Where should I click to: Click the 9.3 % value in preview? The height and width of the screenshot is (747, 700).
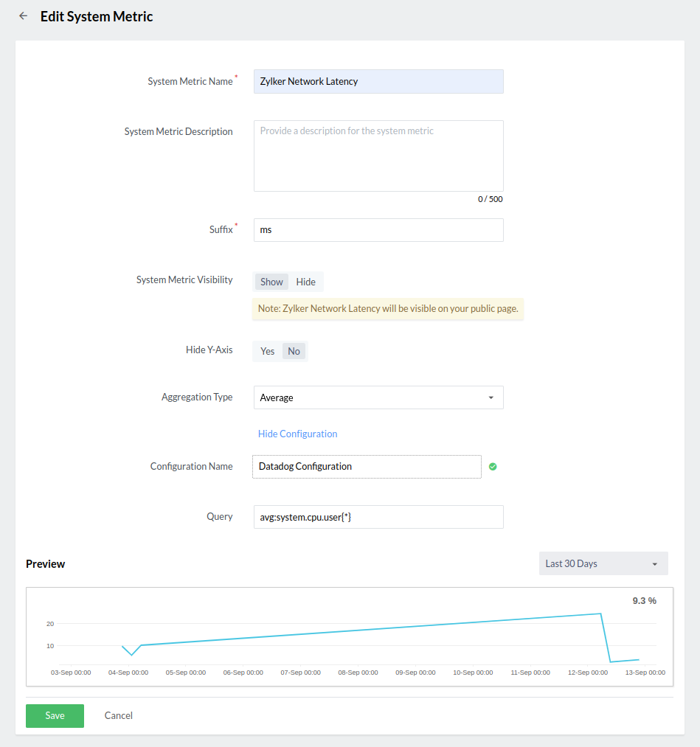(x=644, y=601)
